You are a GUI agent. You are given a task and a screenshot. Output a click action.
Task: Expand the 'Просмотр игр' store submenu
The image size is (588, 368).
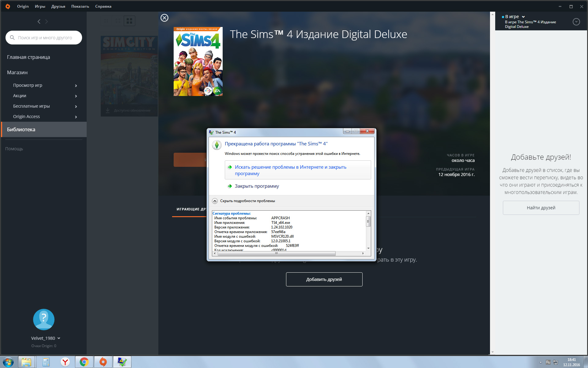76,85
